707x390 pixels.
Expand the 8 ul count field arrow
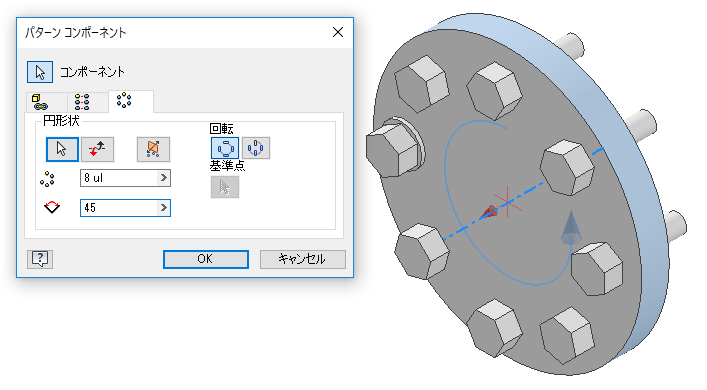click(x=164, y=178)
